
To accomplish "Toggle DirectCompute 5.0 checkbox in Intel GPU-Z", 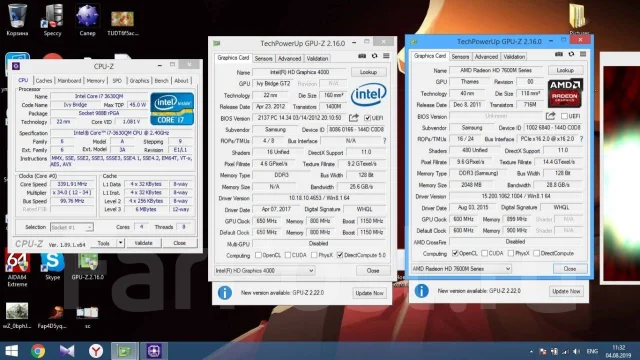I will coord(340,255).
